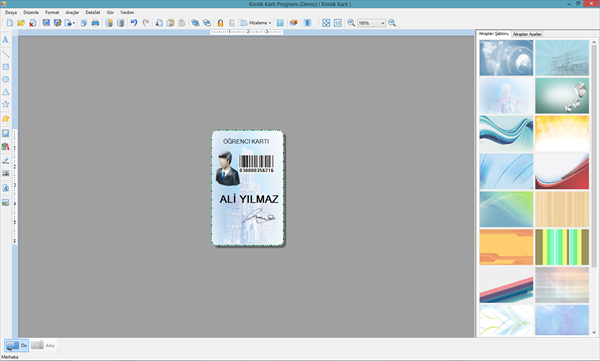The height and width of the screenshot is (361, 600).
Task: Open the Format menu
Action: tap(52, 12)
